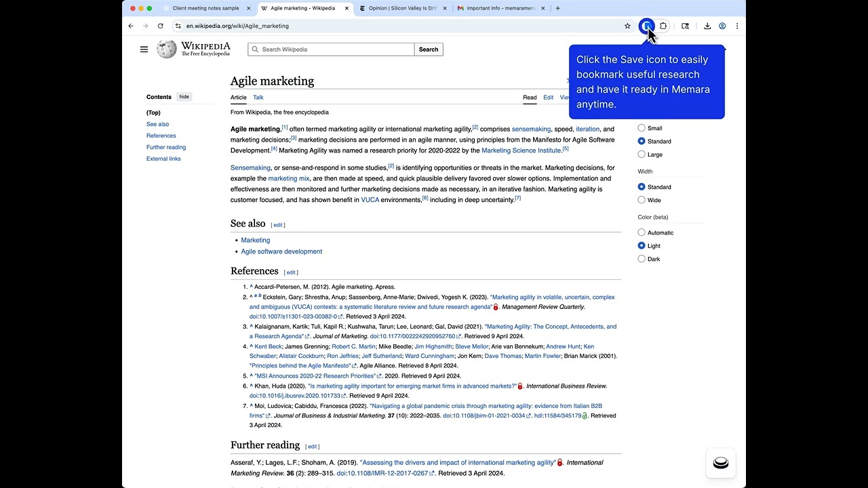
Task: Click the Wikipedia Search button
Action: pyautogui.click(x=429, y=49)
